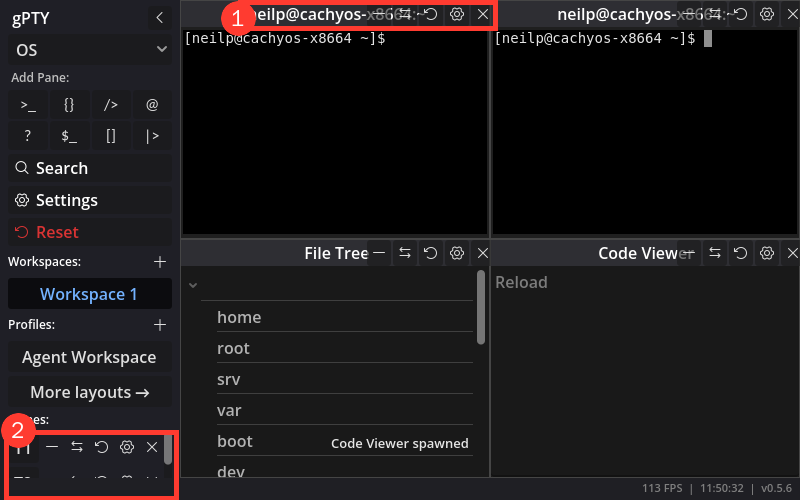
Task: Click the File Tree vertical scrollbar
Action: point(481,307)
